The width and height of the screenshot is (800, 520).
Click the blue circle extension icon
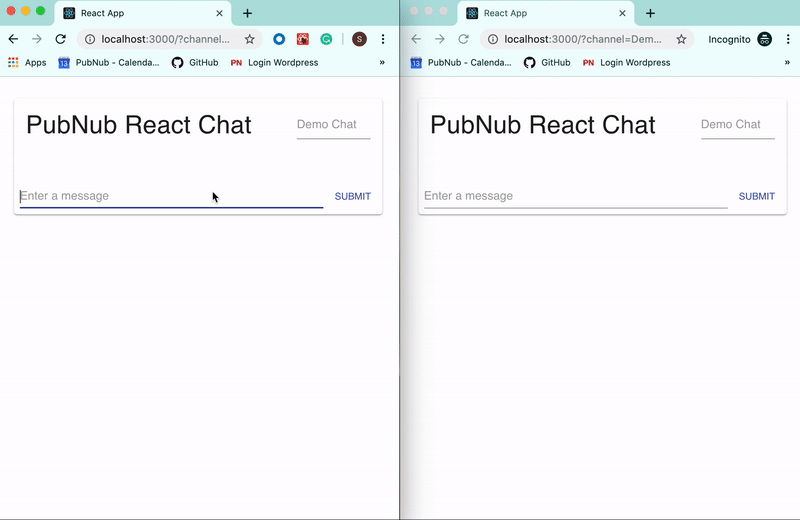[279, 39]
